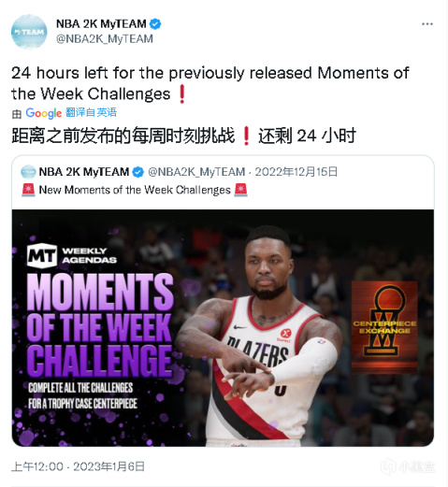Click the Centerpiece Exchange trophy card
448x487 pixels.
[384, 327]
